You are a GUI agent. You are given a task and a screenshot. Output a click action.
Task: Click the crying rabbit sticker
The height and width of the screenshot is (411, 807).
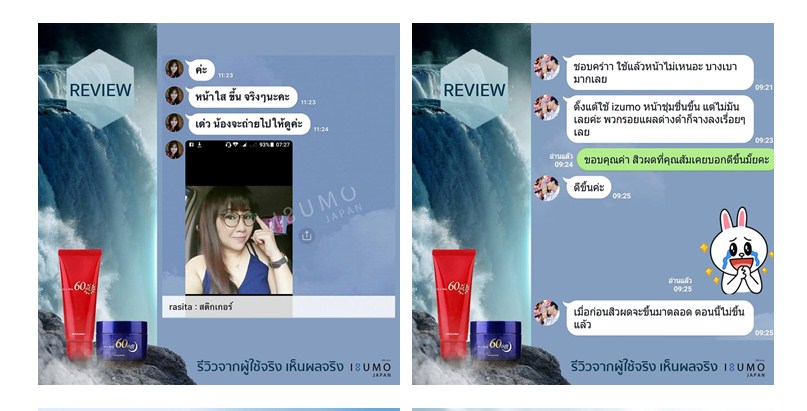[736, 251]
